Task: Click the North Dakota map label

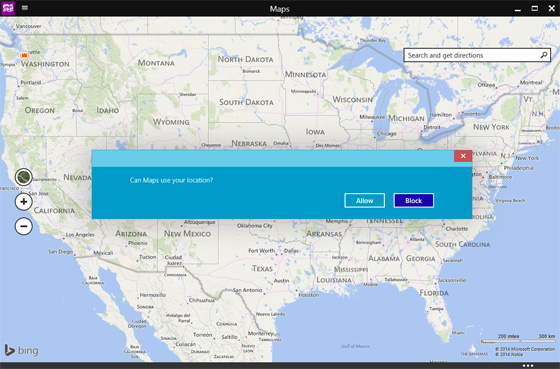Action: (x=245, y=59)
